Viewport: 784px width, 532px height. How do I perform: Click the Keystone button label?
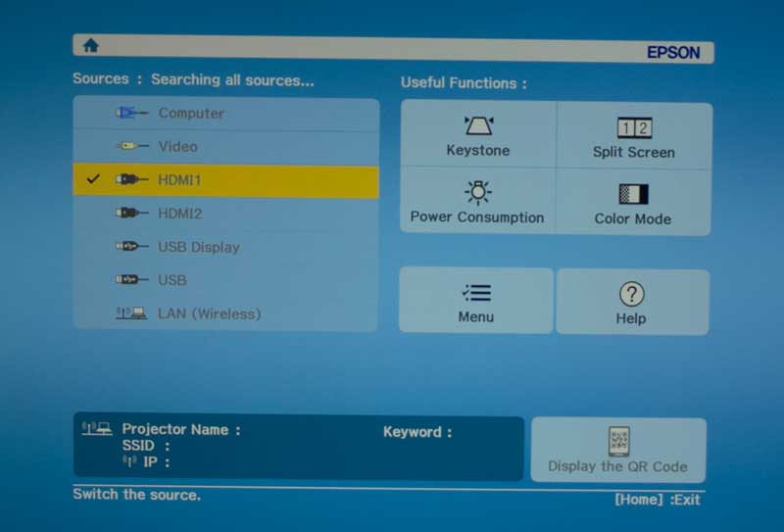point(478,151)
